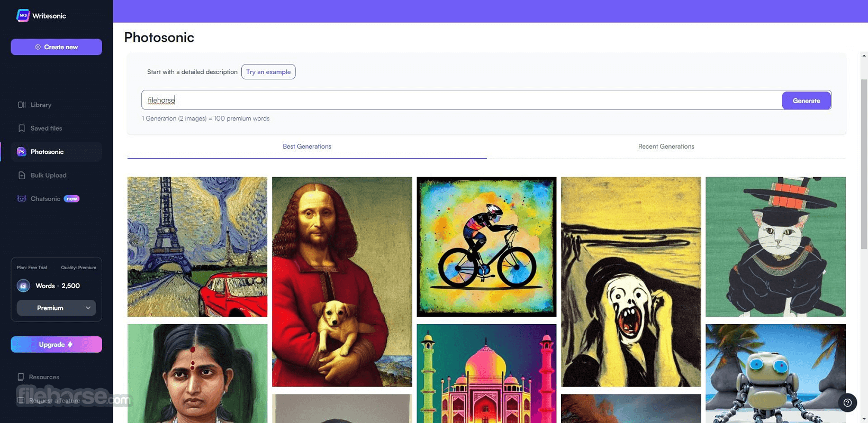Click Try an example button

(x=268, y=72)
